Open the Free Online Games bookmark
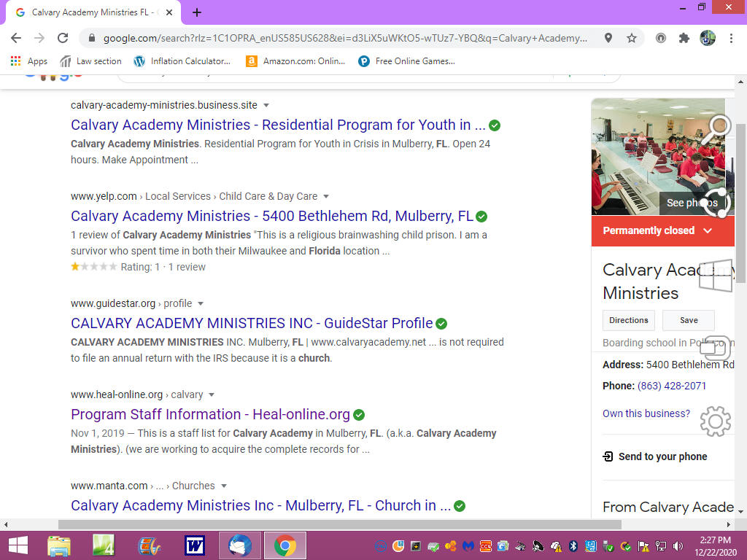The image size is (747, 560). (406, 61)
